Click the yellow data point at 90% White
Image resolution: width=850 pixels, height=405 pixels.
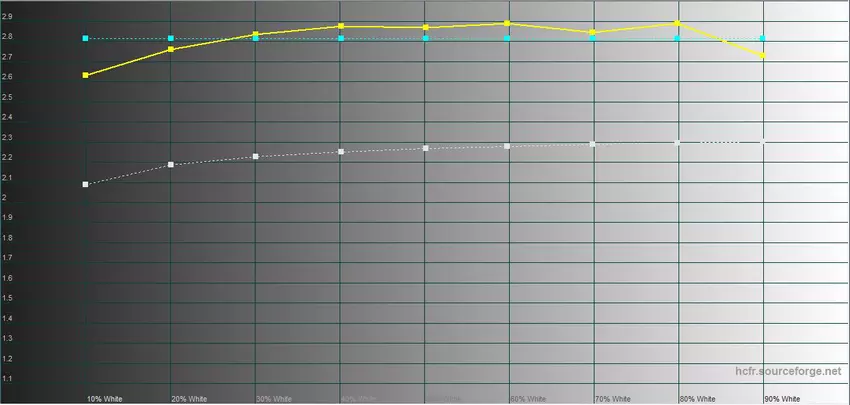pyautogui.click(x=763, y=56)
